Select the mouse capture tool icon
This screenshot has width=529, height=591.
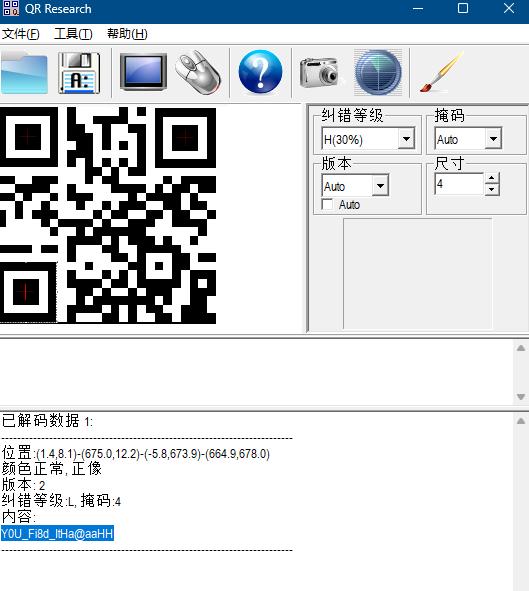198,72
